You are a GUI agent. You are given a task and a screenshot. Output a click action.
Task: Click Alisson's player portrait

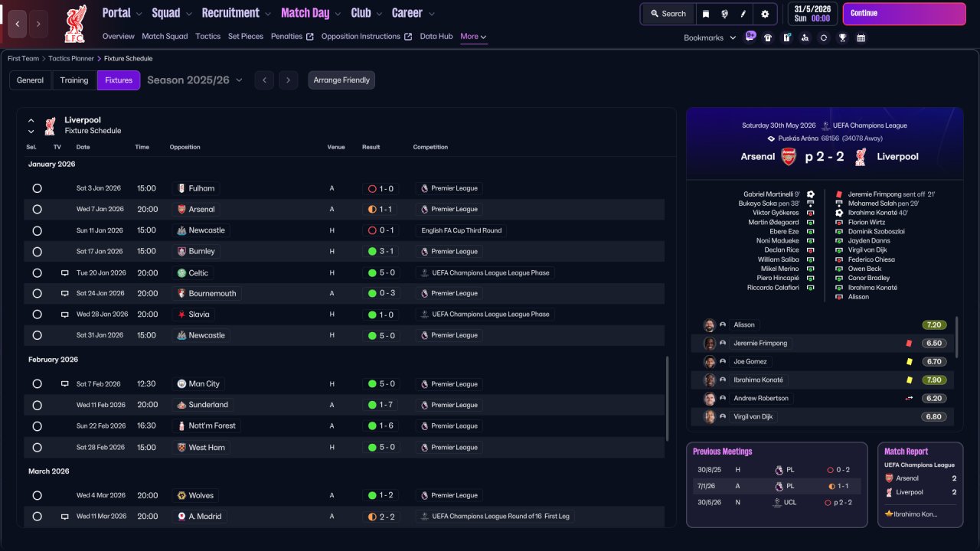[709, 324]
